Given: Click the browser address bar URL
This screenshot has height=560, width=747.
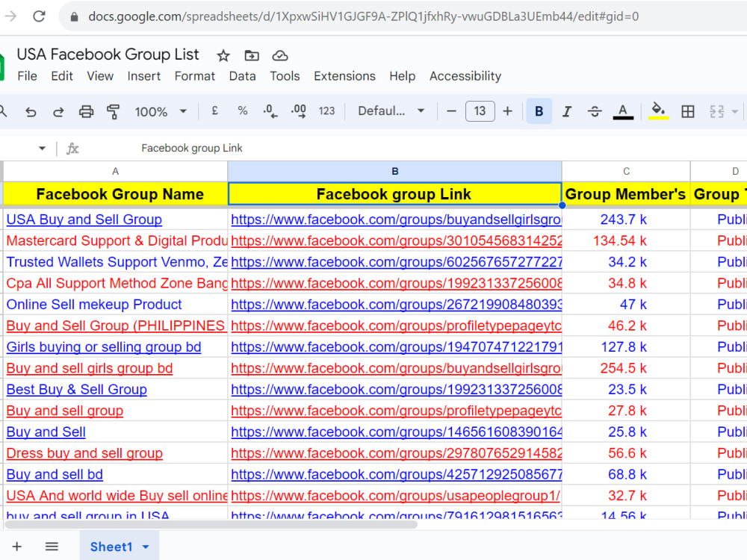Looking at the screenshot, I should (364, 16).
